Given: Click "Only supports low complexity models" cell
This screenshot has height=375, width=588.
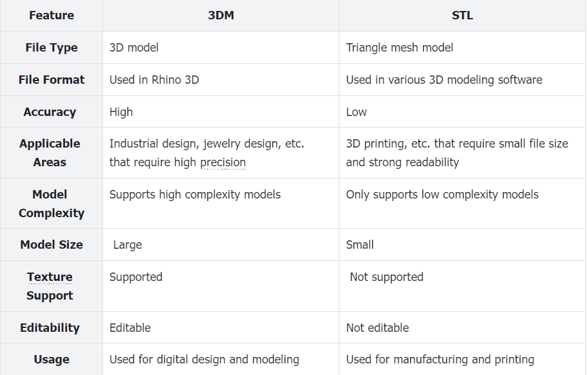Looking at the screenshot, I should click(x=462, y=203).
